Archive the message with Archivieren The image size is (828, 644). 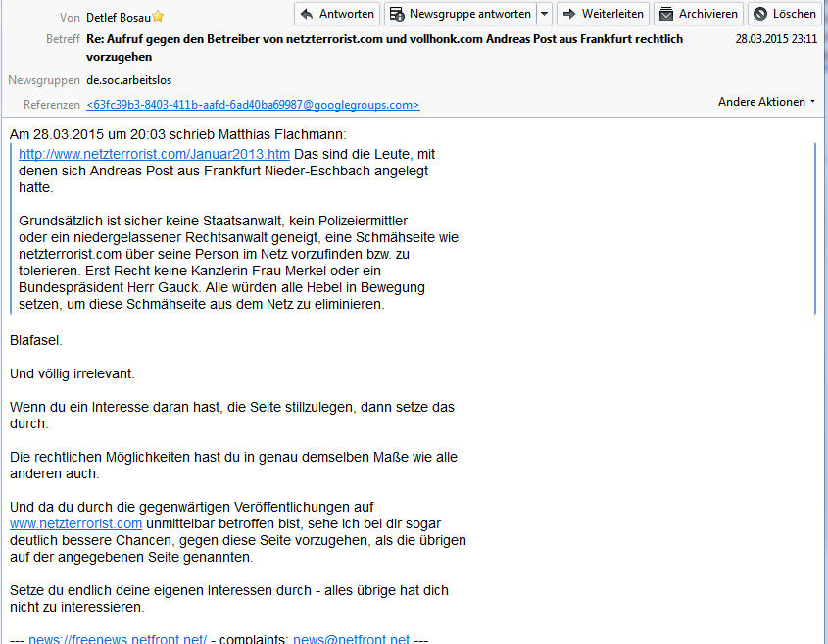(699, 14)
